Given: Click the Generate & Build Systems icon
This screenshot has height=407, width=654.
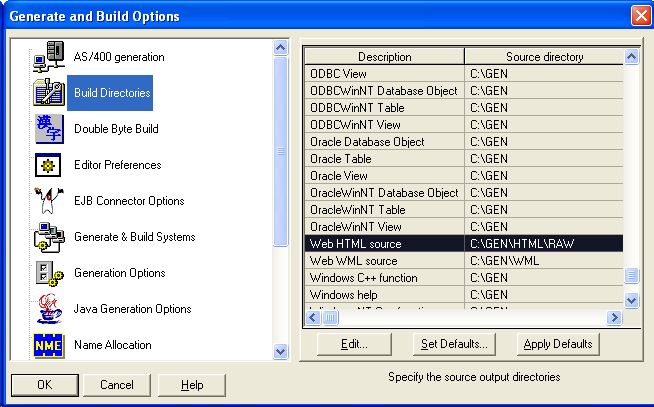Looking at the screenshot, I should tap(49, 237).
